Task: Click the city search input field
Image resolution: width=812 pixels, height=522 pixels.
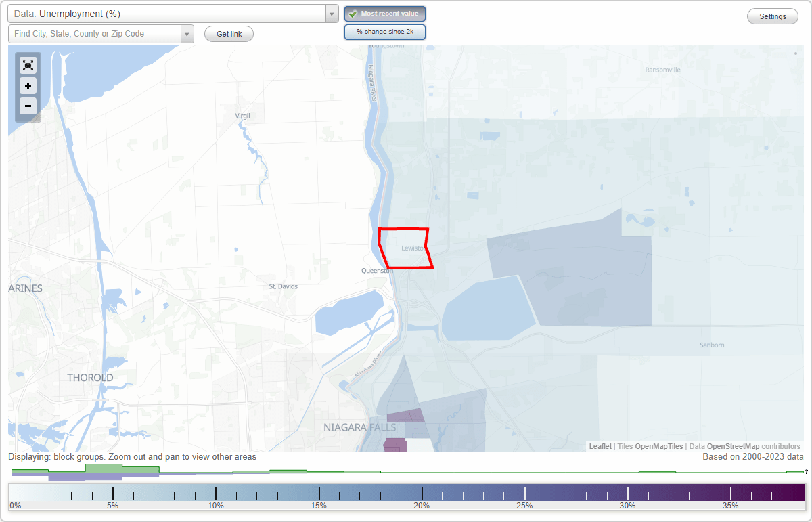Action: (x=95, y=33)
